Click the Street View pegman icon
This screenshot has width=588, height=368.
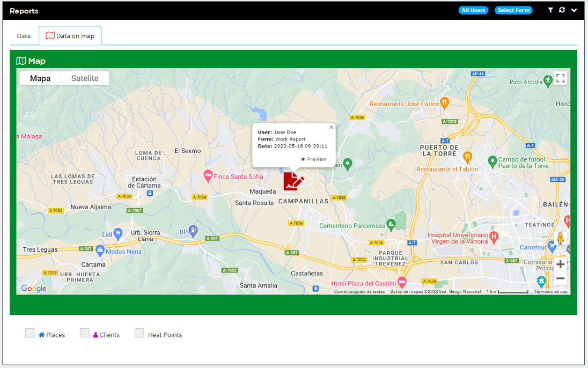point(560,239)
